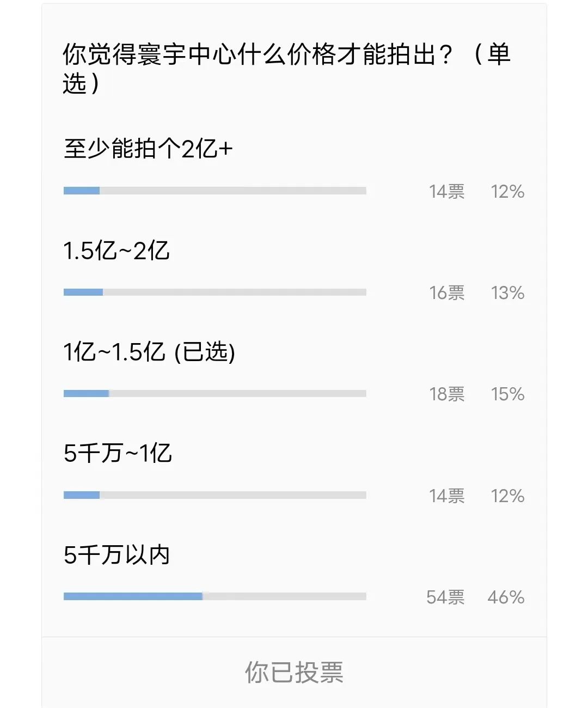Viewport: 588px width, 708px height.
Task: Choose the 1.5亿~2亿 poll option
Action: (117, 251)
